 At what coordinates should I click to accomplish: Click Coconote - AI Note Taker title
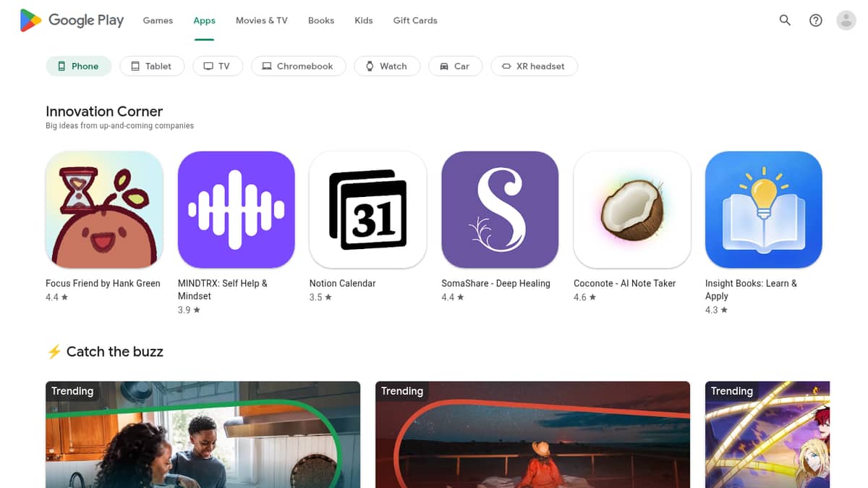625,283
